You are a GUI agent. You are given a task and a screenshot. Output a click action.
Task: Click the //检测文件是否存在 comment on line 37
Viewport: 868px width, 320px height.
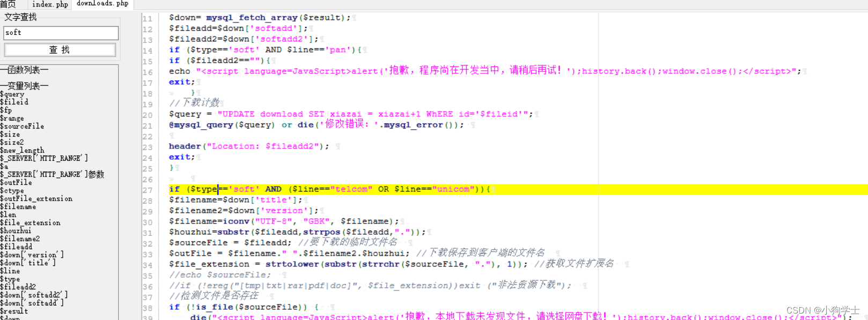pos(214,296)
